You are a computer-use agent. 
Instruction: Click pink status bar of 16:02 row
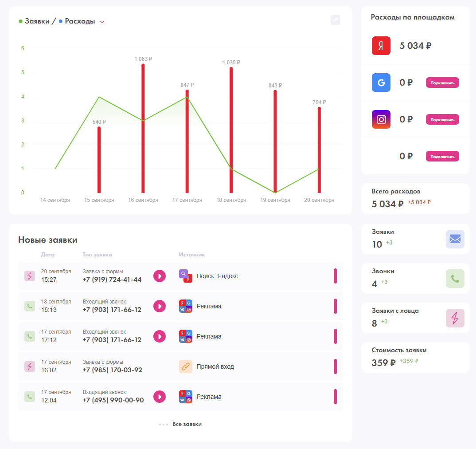[336, 366]
